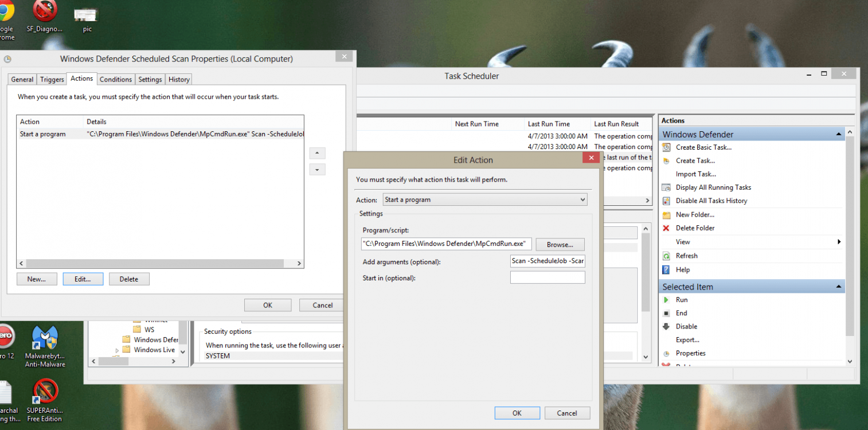868x430 pixels.
Task: Click the Program/script input field
Action: (x=447, y=244)
